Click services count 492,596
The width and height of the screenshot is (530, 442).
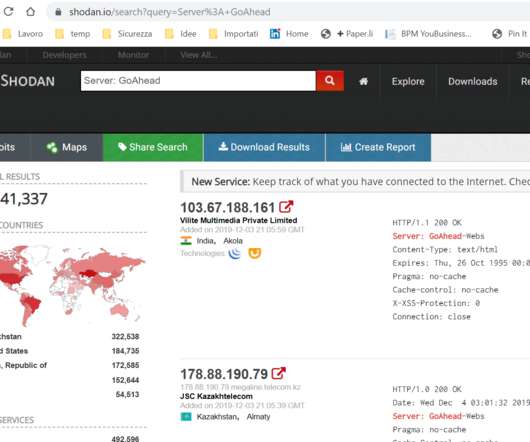point(125,439)
